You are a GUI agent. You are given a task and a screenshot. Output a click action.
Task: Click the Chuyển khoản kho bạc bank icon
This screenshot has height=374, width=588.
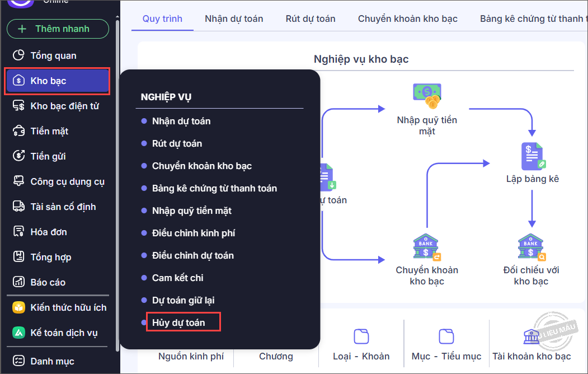point(427,247)
